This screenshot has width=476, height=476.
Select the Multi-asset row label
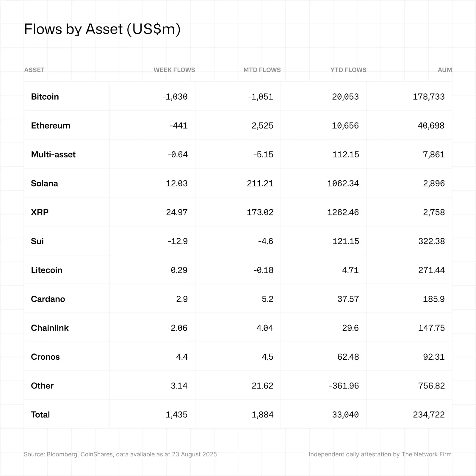click(x=53, y=154)
